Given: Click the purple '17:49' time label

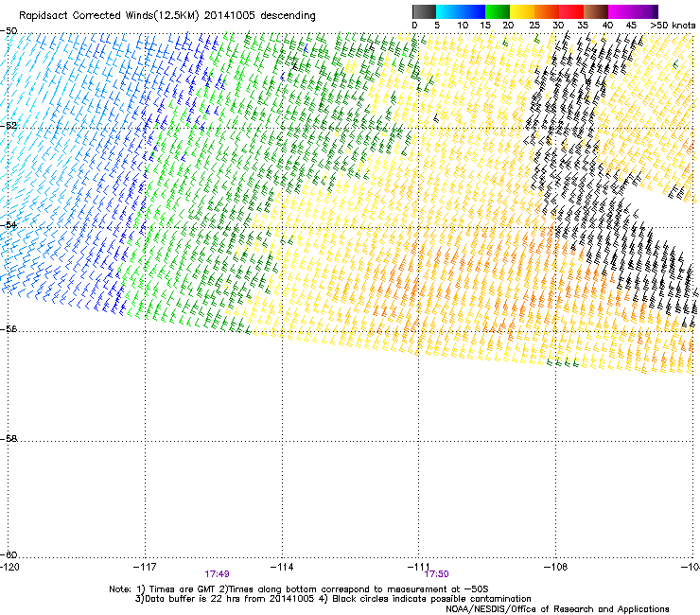Looking at the screenshot, I should [217, 574].
